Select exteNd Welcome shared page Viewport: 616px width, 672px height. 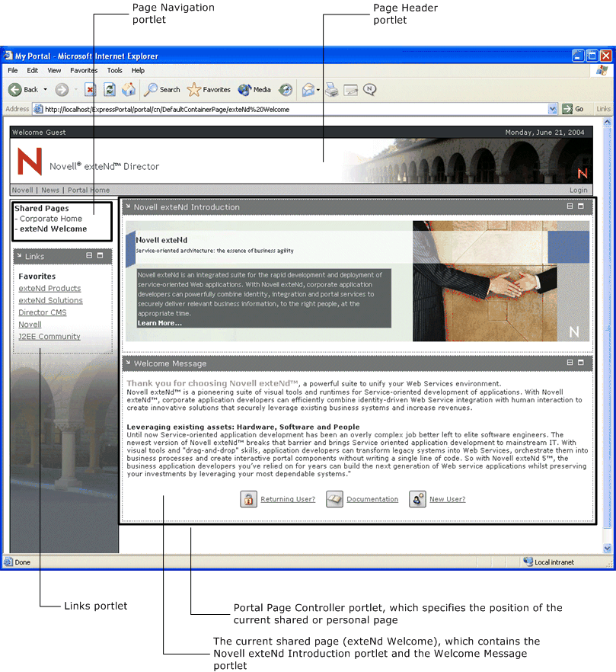coord(53,229)
